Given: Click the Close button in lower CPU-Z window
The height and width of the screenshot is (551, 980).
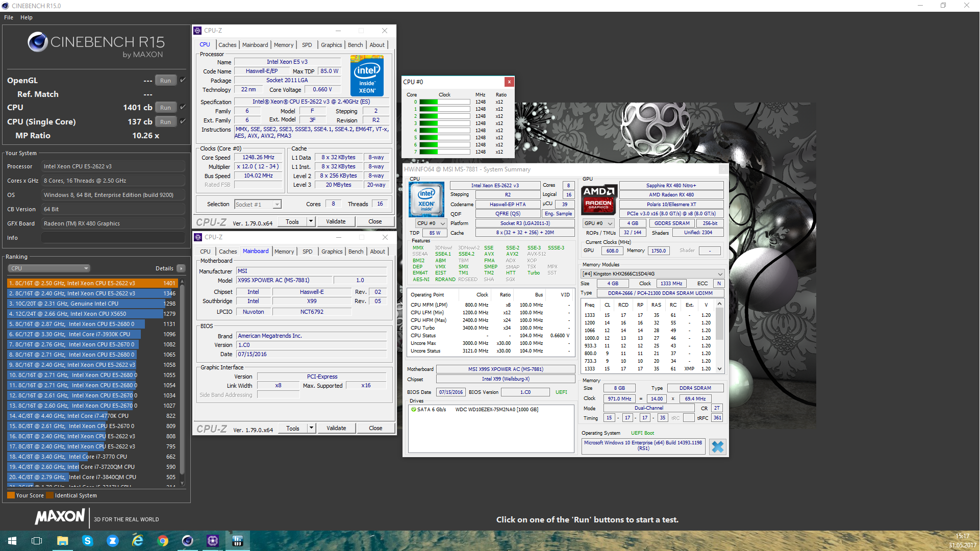Looking at the screenshot, I should point(375,428).
